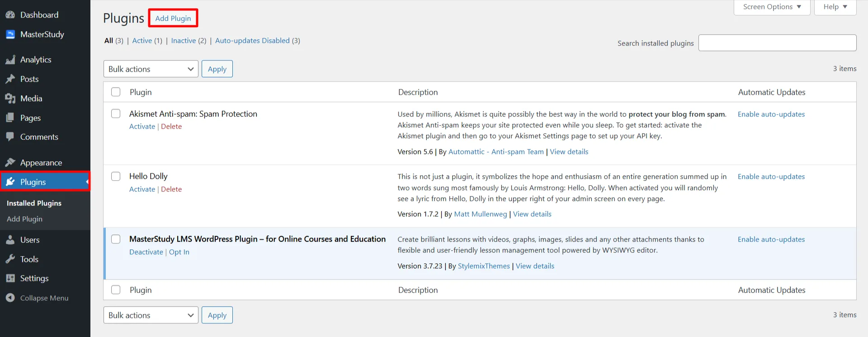This screenshot has width=868, height=337.
Task: Open Matt Mullenweg author link
Action: 481,214
